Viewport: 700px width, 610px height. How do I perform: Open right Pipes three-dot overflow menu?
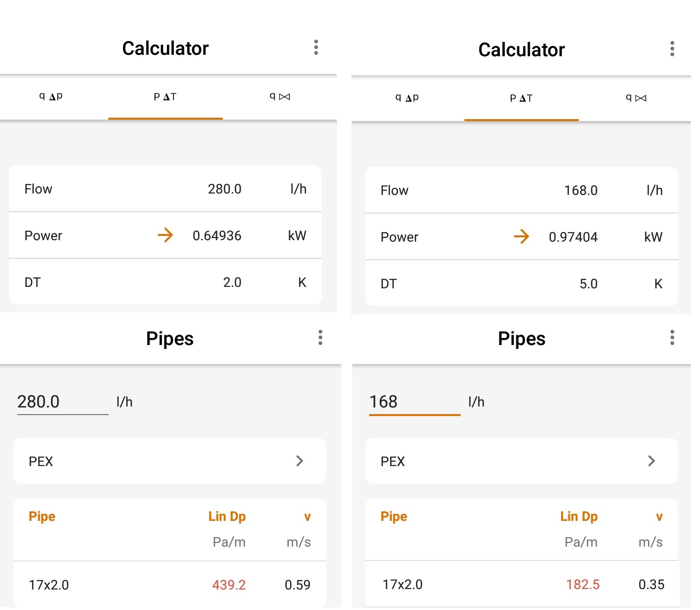(672, 337)
